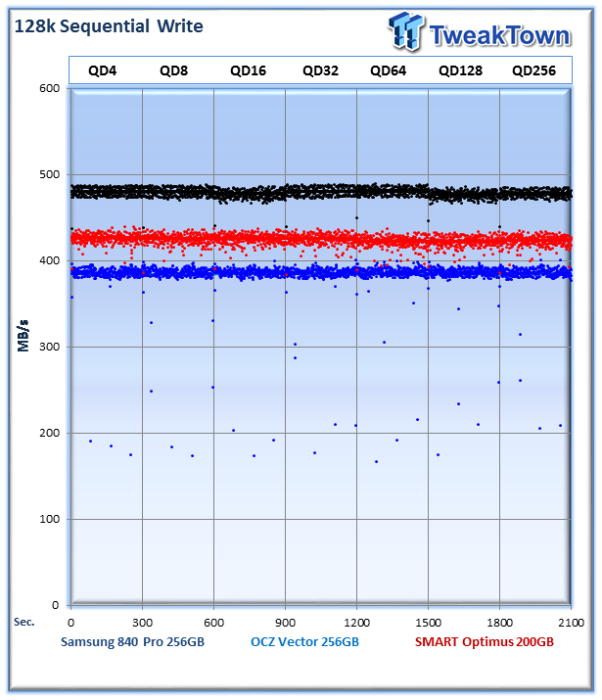Screen dimensions: 602x700
Task: Click the 300 tick on the x-axis
Action: [142, 623]
